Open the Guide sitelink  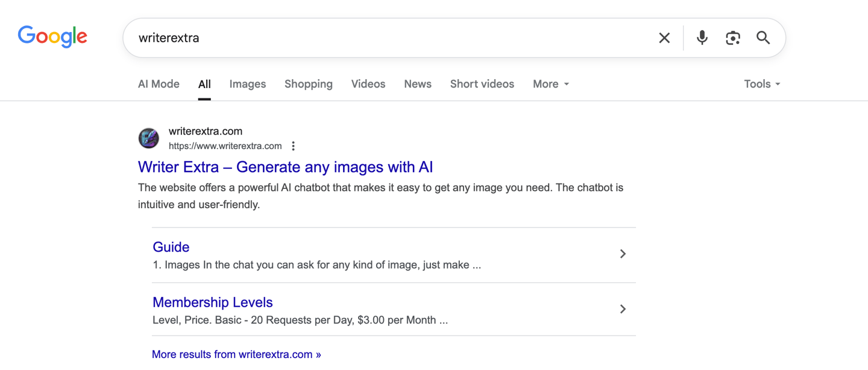coord(171,247)
